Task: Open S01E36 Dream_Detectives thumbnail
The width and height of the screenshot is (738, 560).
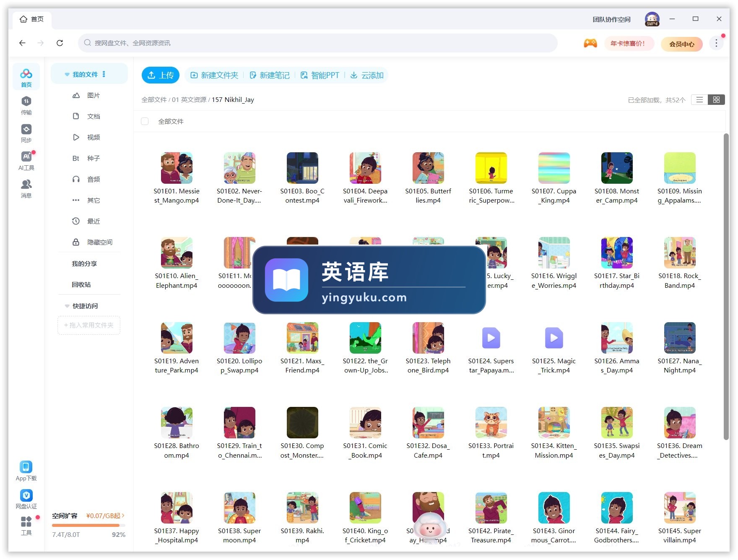Action: point(680,422)
